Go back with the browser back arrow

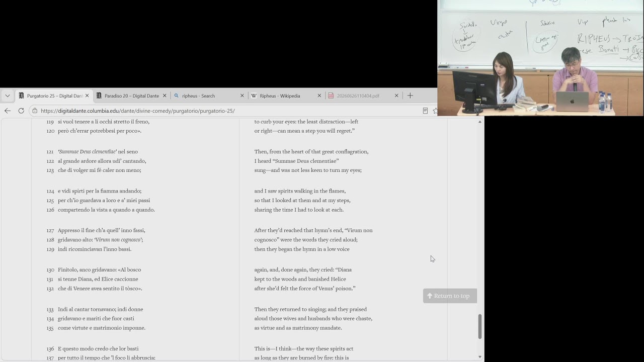pyautogui.click(x=8, y=111)
